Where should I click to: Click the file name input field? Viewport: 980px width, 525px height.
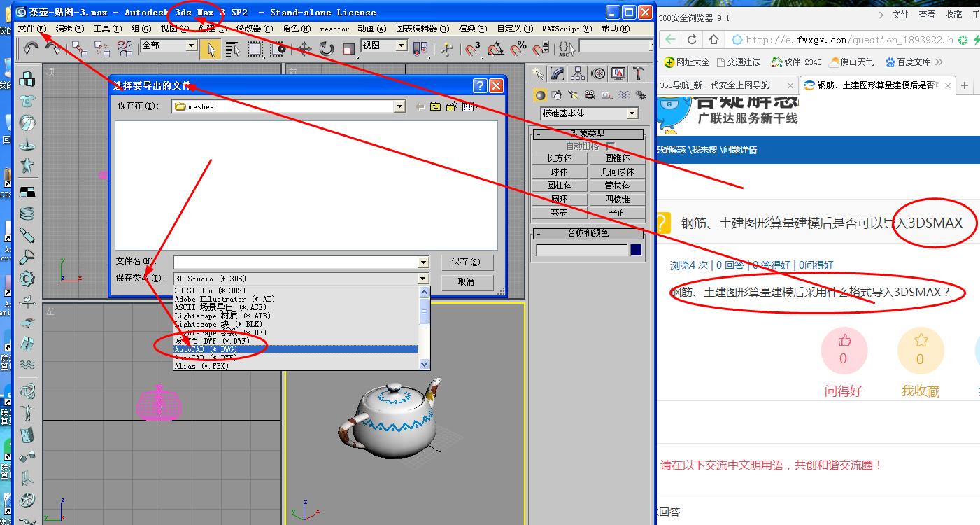point(301,262)
